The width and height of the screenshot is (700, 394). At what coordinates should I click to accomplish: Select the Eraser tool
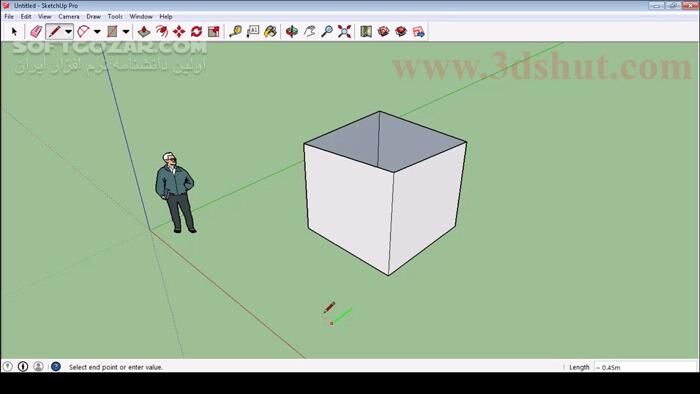point(36,32)
